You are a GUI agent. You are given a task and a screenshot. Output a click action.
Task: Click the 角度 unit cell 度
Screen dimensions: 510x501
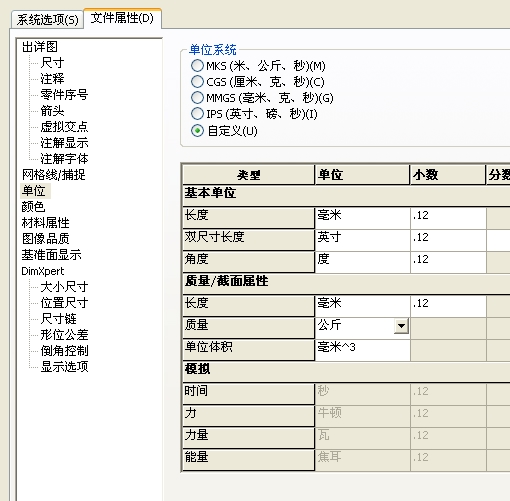coord(363,262)
